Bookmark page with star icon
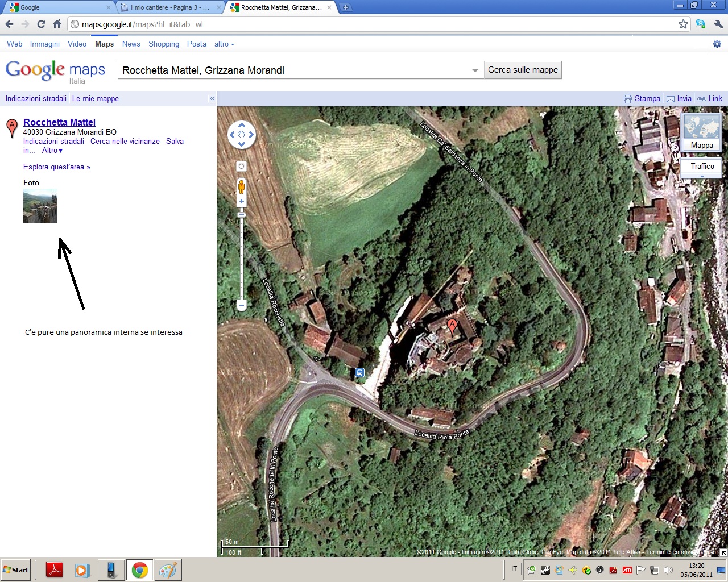 point(683,24)
